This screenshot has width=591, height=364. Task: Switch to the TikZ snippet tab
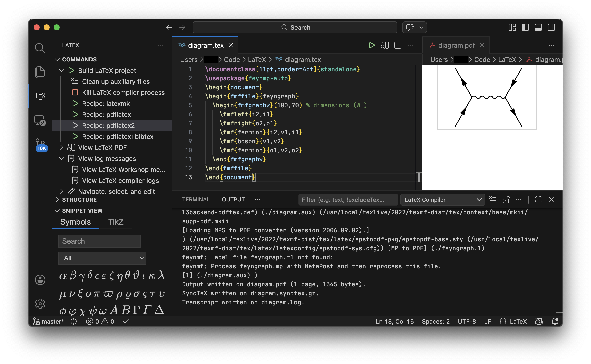coord(116,222)
